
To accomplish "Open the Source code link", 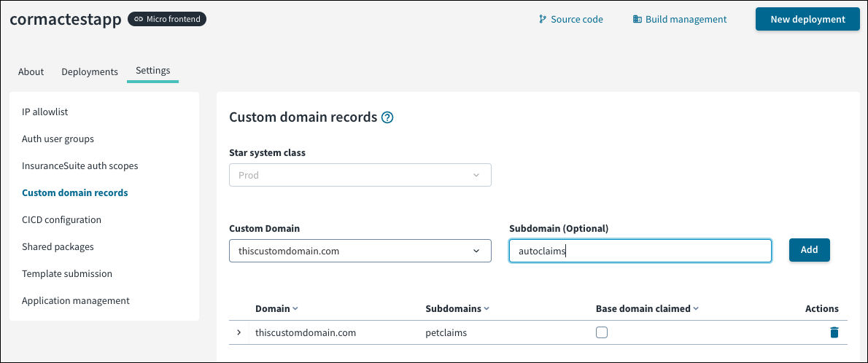I will (x=570, y=19).
